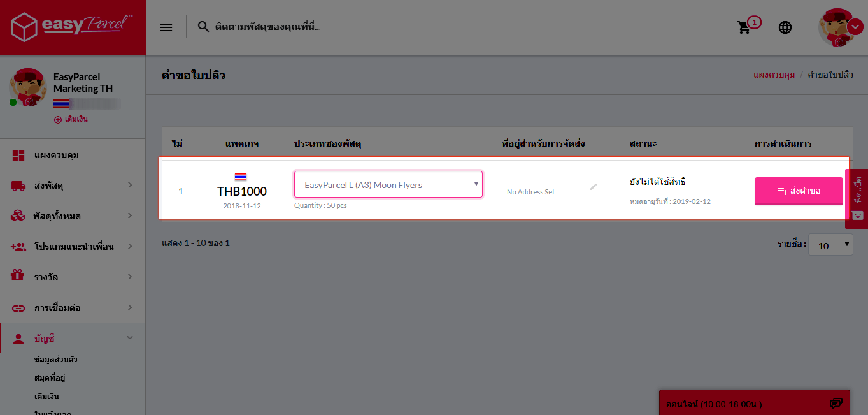Expand the โปรแกรมแนะนำเพื่อน chevron
868x415 pixels.
[130, 246]
